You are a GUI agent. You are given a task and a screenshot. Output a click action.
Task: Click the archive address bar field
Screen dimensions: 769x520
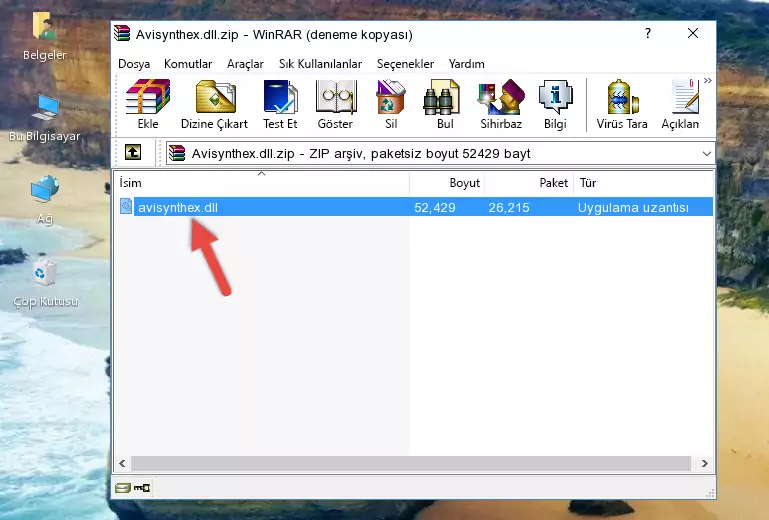[x=440, y=154]
